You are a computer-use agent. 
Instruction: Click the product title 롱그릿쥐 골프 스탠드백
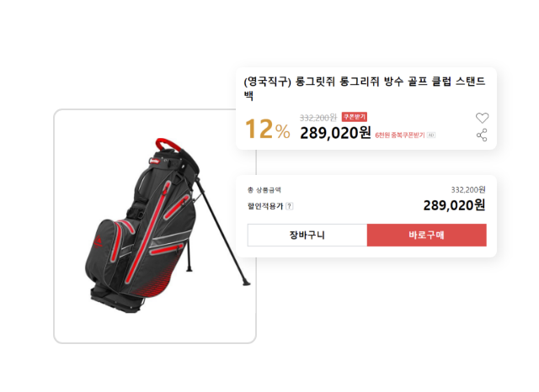pos(365,87)
